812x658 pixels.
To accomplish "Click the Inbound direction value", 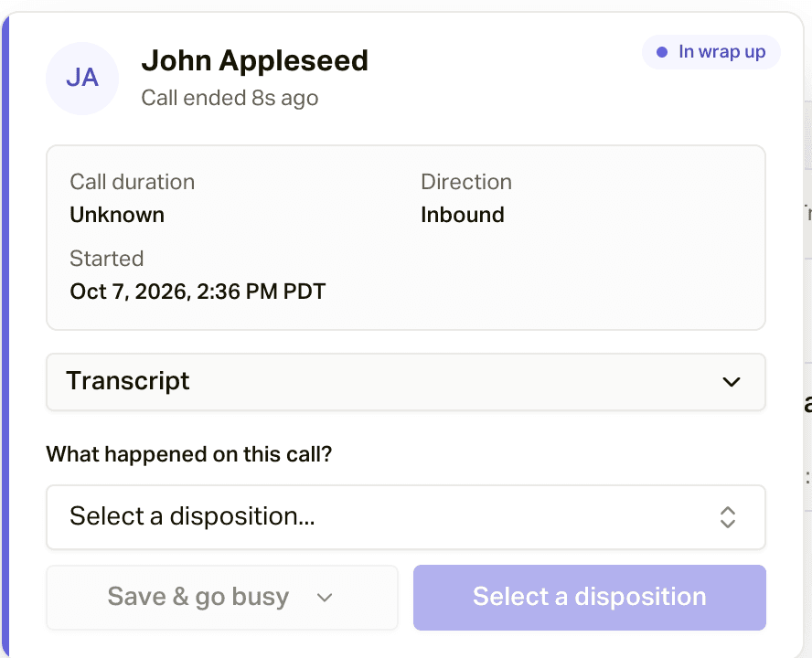I will point(463,215).
